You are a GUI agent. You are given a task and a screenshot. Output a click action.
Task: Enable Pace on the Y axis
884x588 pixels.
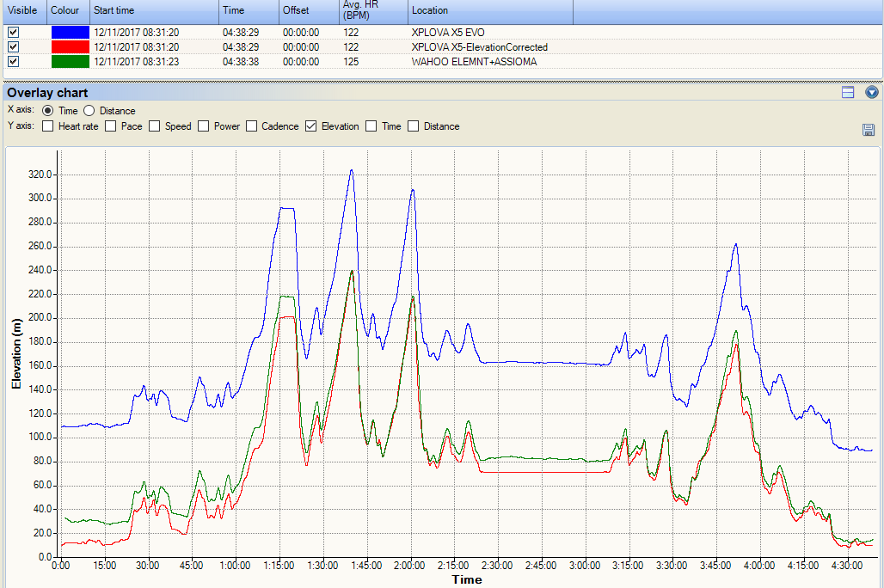(x=110, y=126)
